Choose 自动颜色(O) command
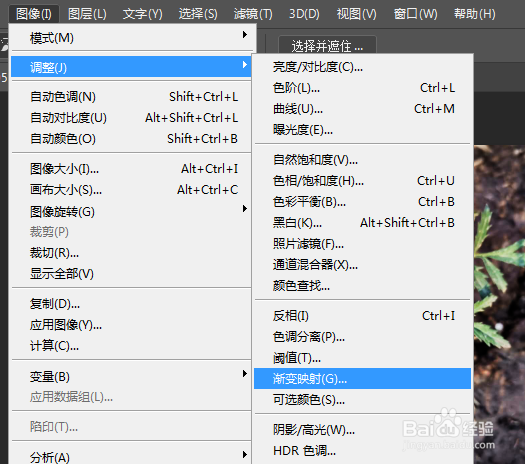525x464 pixels. pos(131,139)
